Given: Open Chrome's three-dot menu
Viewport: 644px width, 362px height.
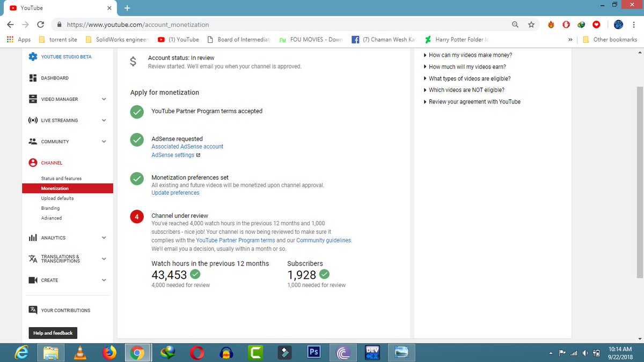Looking at the screenshot, I should [x=634, y=25].
